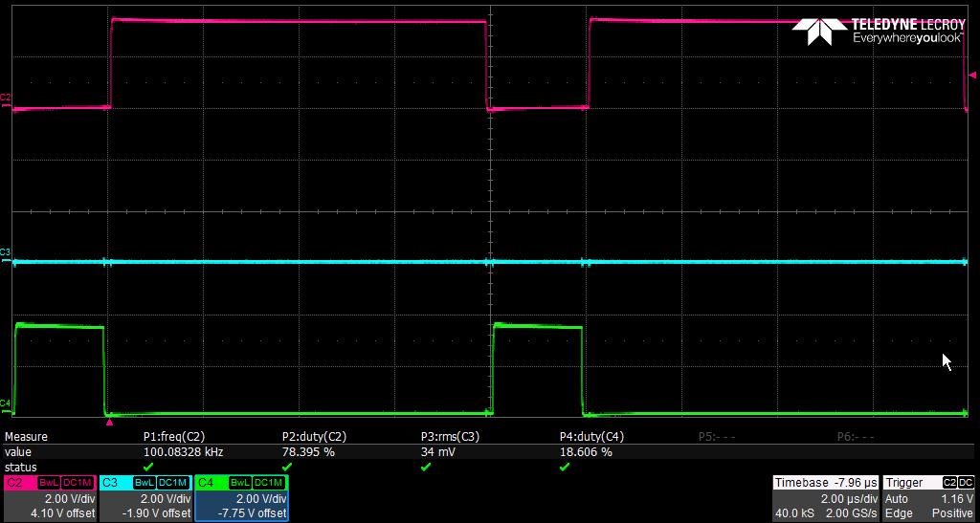Image resolution: width=980 pixels, height=523 pixels.
Task: Click the 2.00 V/div setting in C4 descriptor
Action: [x=261, y=499]
